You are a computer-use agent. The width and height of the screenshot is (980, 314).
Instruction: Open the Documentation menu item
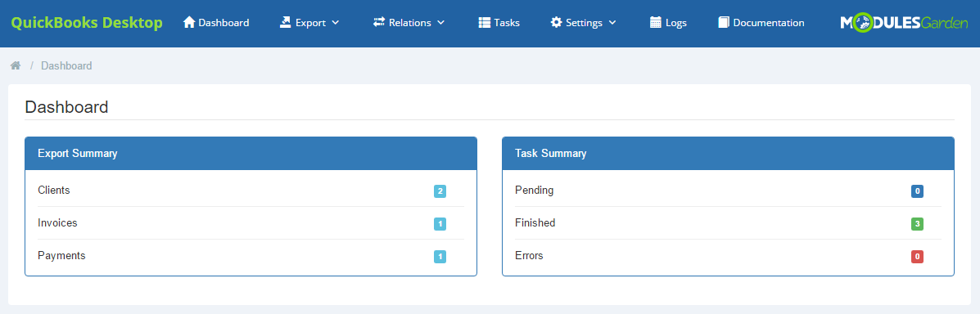point(761,22)
